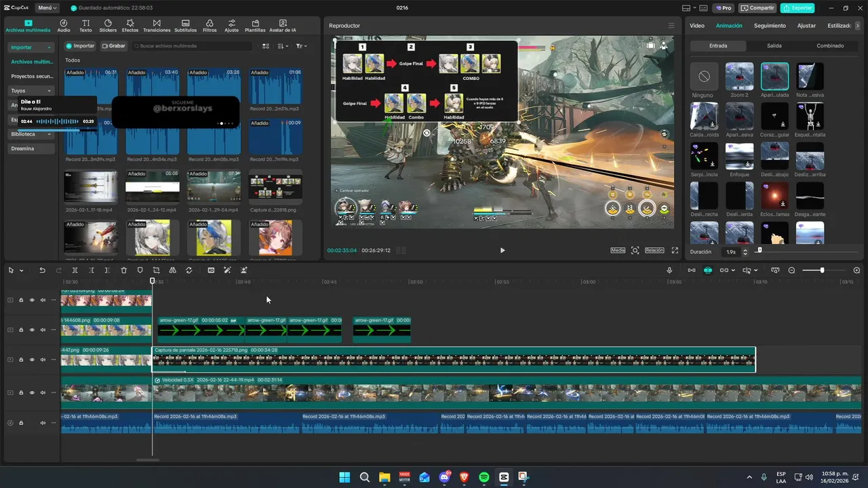Click the Exportar button

[x=797, y=8]
